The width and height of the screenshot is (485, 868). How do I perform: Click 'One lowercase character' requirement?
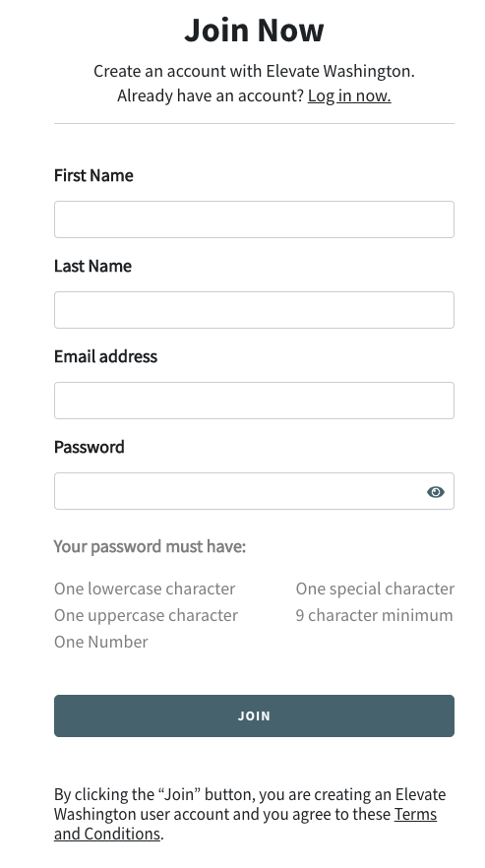pyautogui.click(x=145, y=589)
